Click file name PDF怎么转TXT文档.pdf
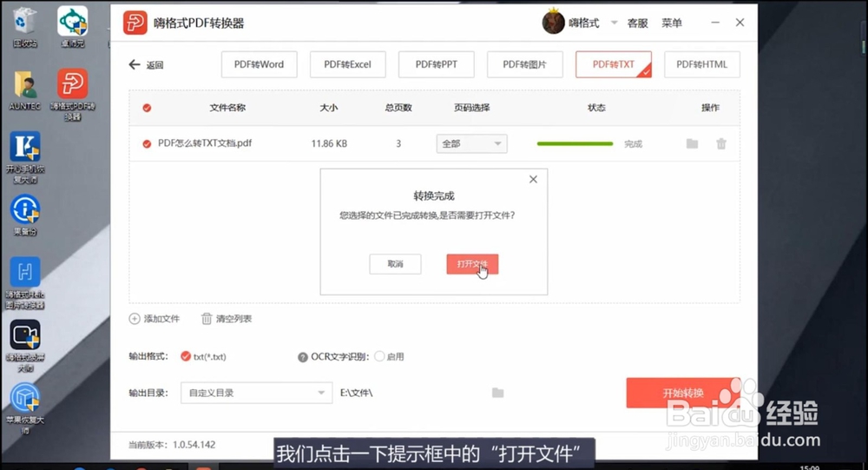The height and width of the screenshot is (470, 868). tap(205, 143)
